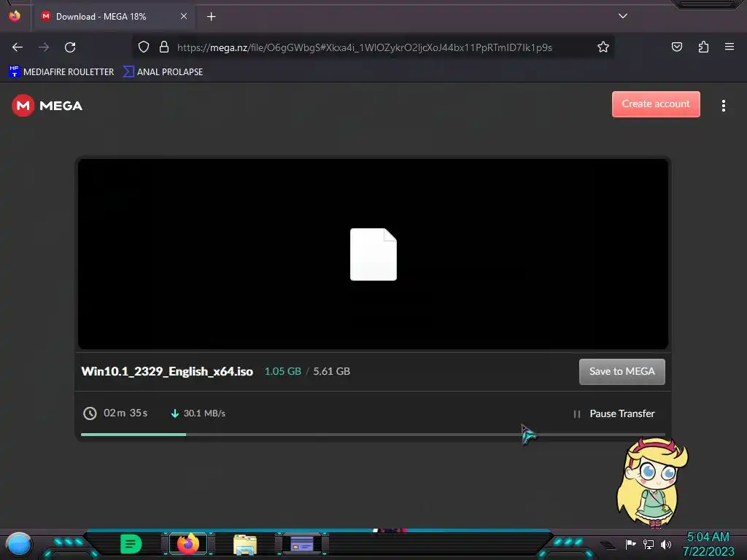The height and width of the screenshot is (560, 747).
Task: Click the file name Win10.1_2329_English_x64.iso
Action: coord(167,371)
